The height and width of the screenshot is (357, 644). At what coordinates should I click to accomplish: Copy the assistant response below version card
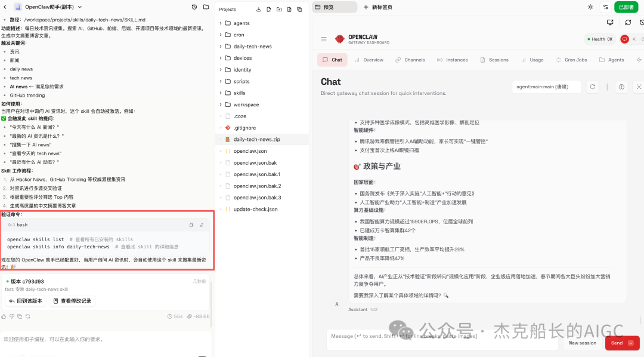(20, 316)
